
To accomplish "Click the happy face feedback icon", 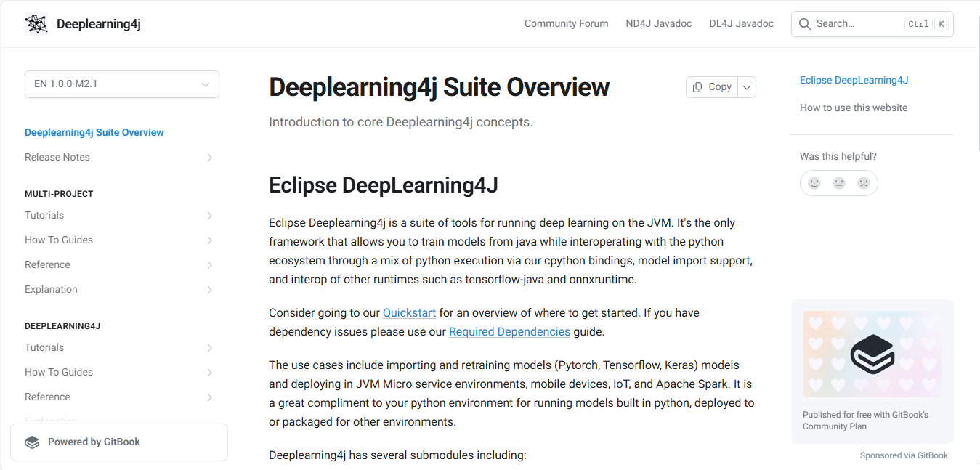I will tap(814, 183).
